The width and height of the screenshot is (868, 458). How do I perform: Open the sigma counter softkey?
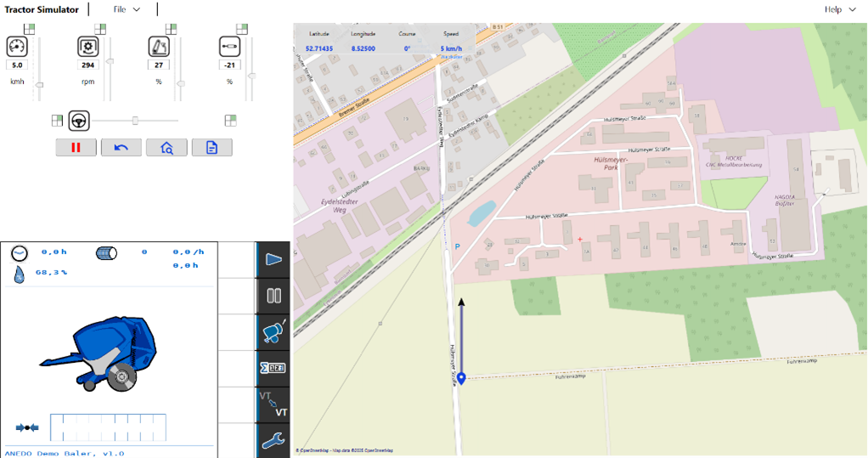[x=273, y=368]
